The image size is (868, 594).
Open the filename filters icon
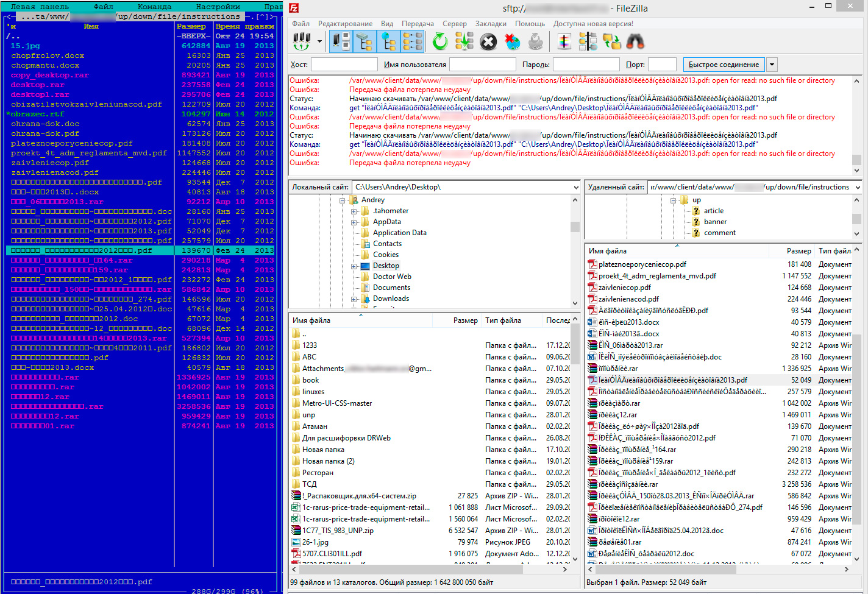point(564,41)
